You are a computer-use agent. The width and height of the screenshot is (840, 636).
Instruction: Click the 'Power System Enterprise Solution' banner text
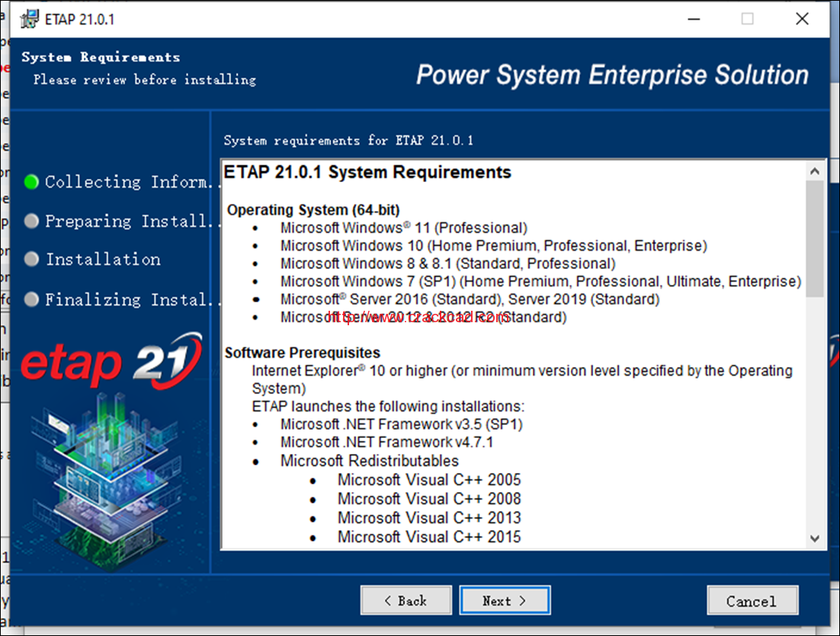pyautogui.click(x=612, y=75)
